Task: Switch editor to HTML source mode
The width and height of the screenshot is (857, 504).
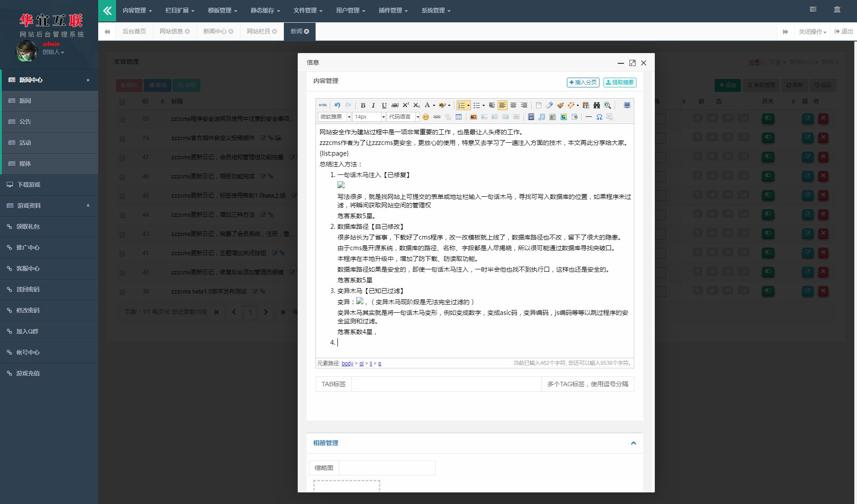Action: pyautogui.click(x=323, y=105)
